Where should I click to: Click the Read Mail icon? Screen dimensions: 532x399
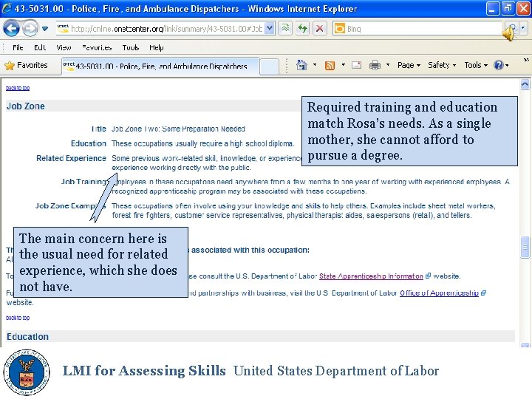pyautogui.click(x=356, y=65)
